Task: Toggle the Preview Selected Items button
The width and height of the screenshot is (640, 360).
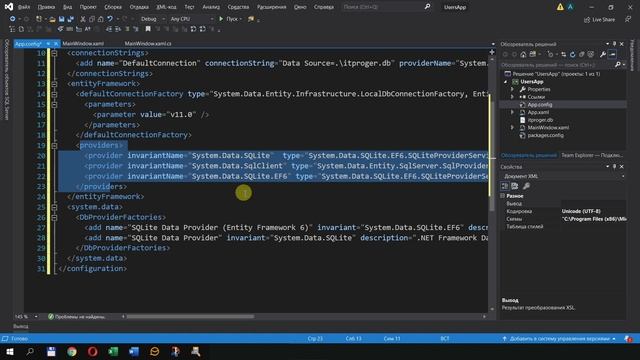Action: 612,54
